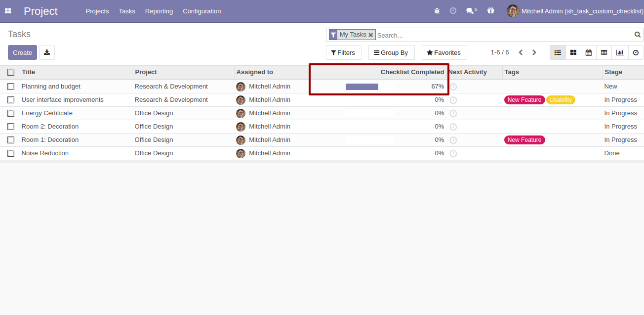Click the 67% checklist progress bar
The image size is (644, 315).
point(370,87)
